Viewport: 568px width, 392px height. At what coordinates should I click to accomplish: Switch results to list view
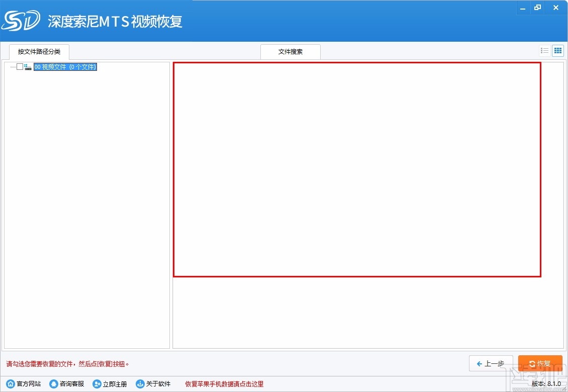pos(544,50)
